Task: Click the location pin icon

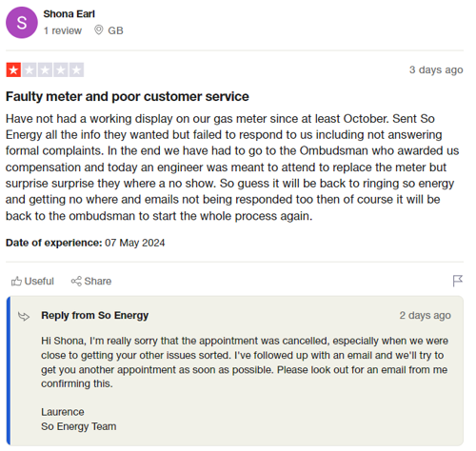Action: point(99,30)
